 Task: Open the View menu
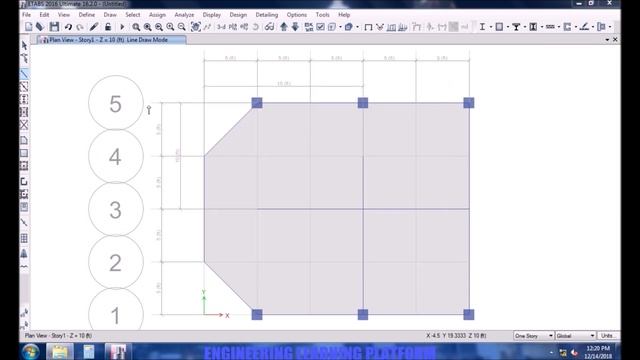coord(64,15)
